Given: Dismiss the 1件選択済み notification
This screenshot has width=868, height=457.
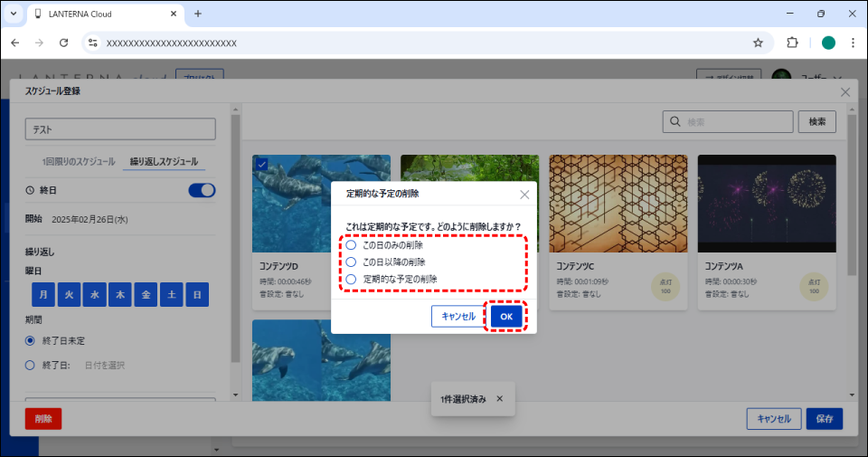Looking at the screenshot, I should [499, 398].
